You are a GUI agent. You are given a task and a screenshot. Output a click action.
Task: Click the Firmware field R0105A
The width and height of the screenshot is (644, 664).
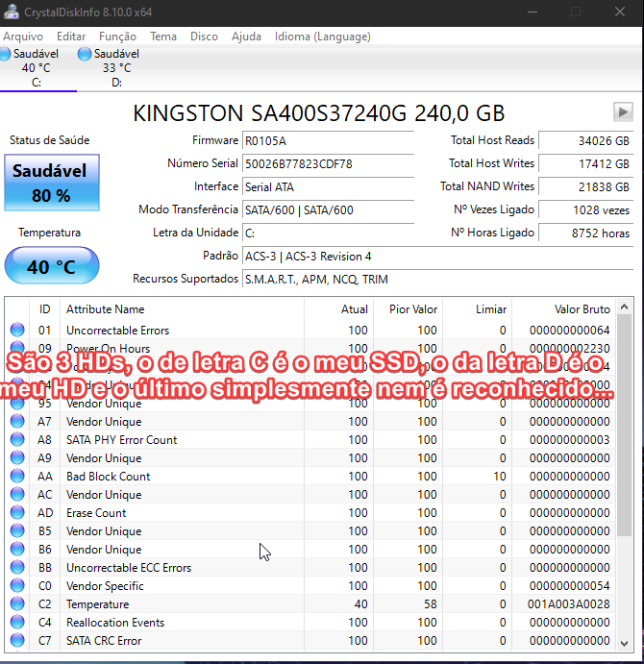tap(328, 140)
